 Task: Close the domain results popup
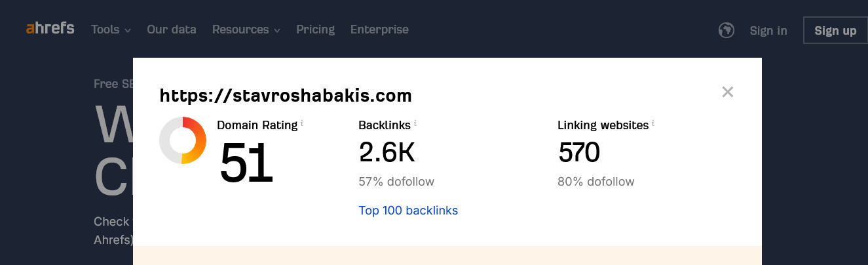727,92
